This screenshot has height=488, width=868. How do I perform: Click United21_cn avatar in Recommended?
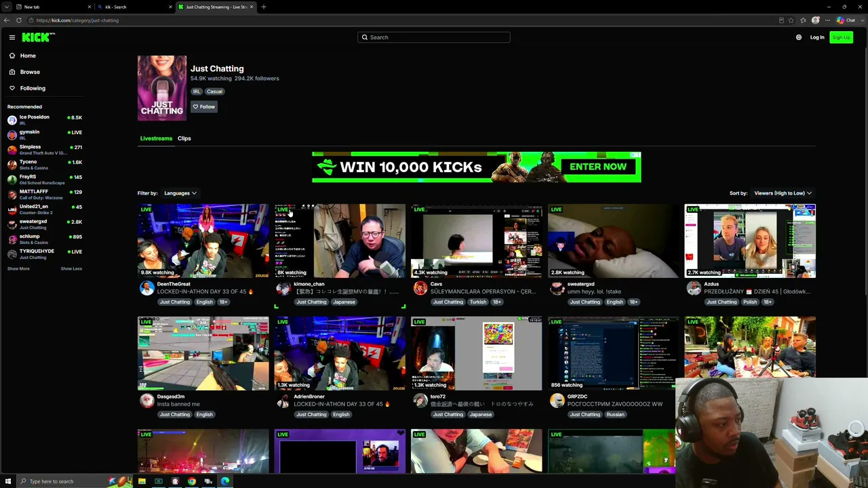click(x=12, y=209)
